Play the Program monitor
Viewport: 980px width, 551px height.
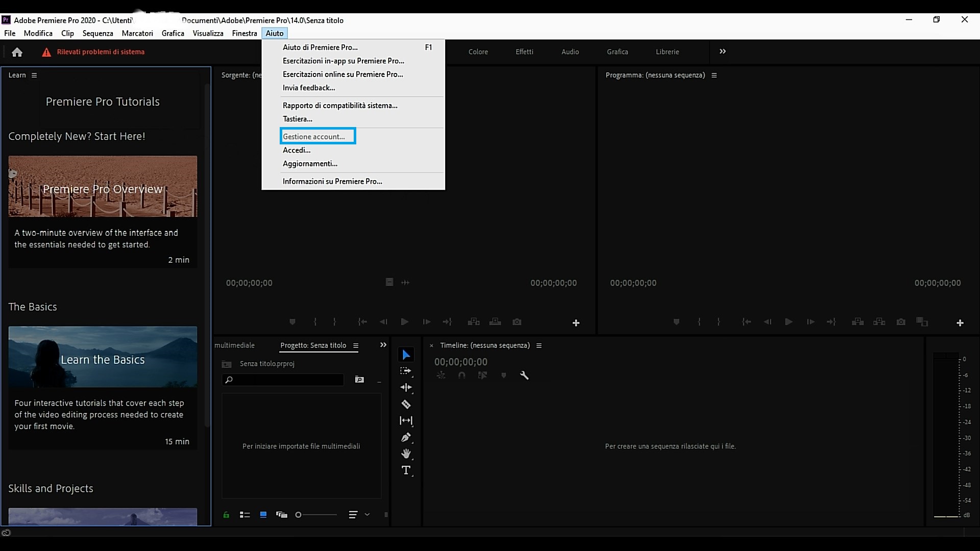click(x=789, y=322)
